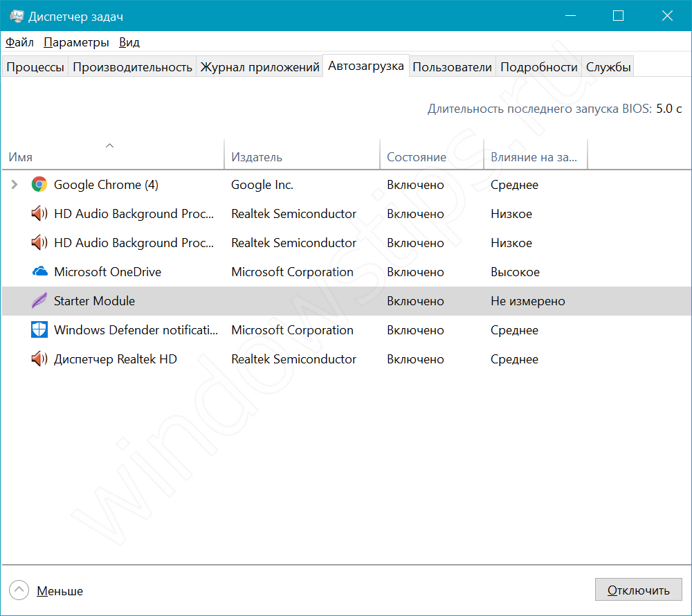This screenshot has height=616, width=692.
Task: Switch to the Производительность tab
Action: click(132, 67)
